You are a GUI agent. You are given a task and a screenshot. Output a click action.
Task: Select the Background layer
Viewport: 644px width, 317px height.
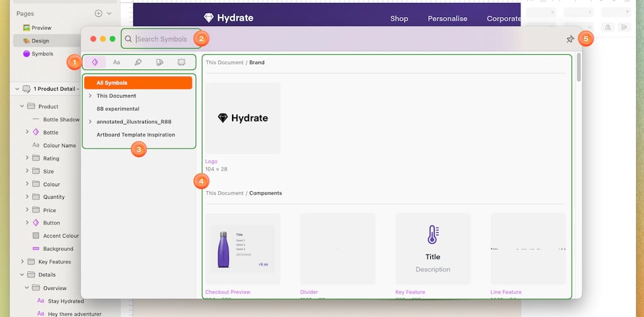(58, 248)
